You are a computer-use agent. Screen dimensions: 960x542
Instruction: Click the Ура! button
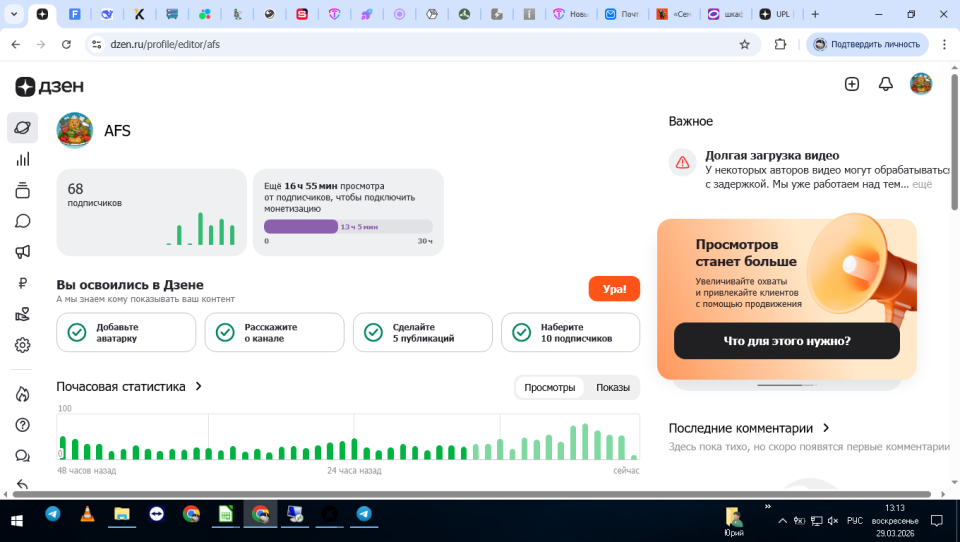614,289
